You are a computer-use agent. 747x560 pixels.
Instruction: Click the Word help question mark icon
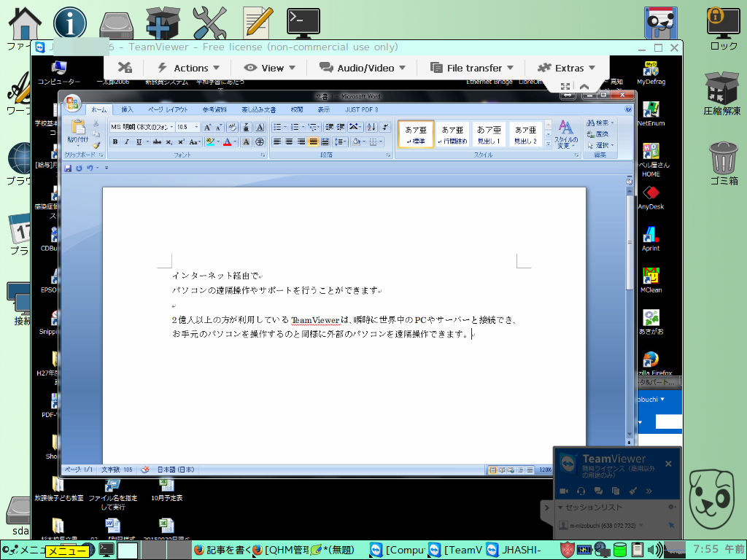coord(628,109)
